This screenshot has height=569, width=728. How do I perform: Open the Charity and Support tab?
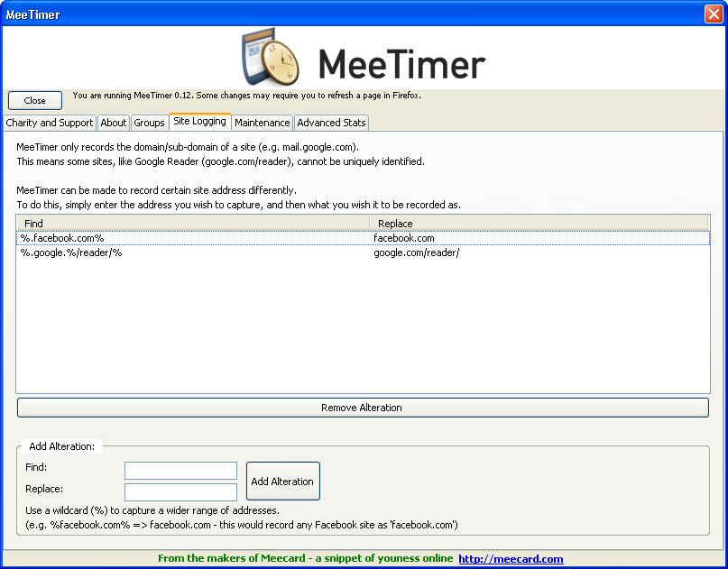click(50, 123)
